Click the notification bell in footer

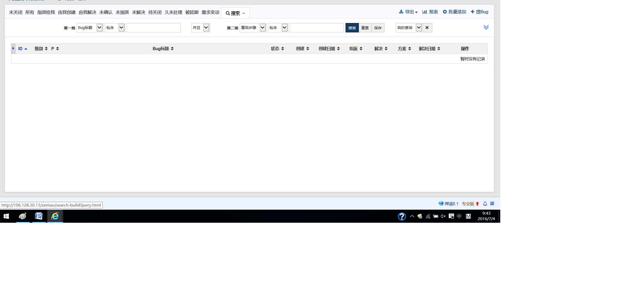click(x=485, y=204)
